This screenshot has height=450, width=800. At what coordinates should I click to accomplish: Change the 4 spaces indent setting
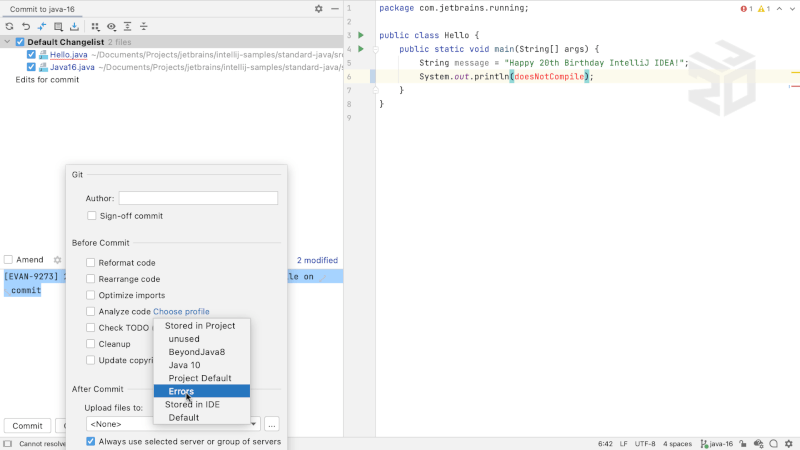pos(678,444)
